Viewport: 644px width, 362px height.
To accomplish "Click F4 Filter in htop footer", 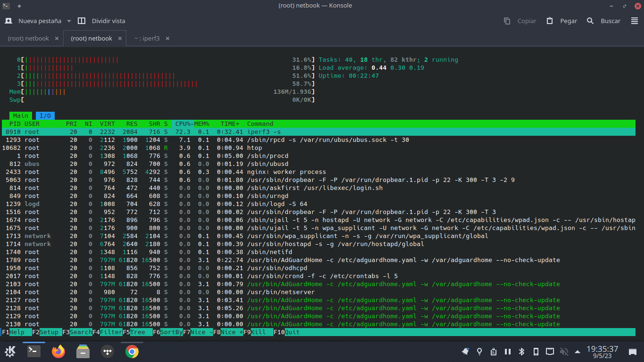I will tap(107, 332).
